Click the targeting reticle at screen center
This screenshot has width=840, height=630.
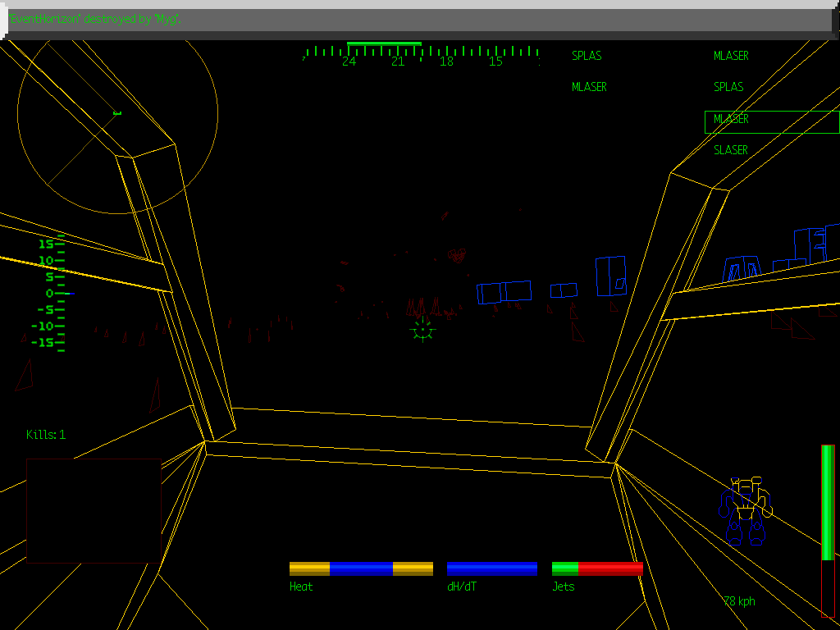(422, 331)
